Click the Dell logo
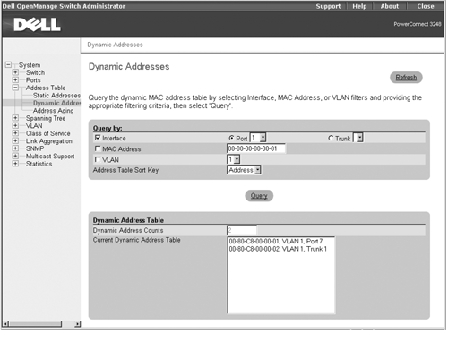The image size is (457, 361). [37, 25]
